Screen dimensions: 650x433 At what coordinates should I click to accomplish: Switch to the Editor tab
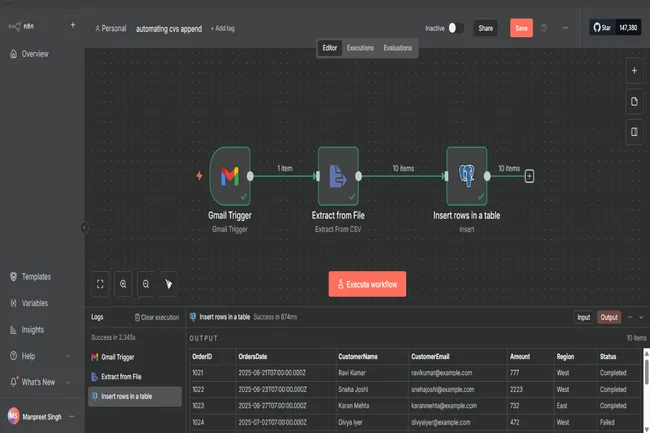[x=330, y=48]
